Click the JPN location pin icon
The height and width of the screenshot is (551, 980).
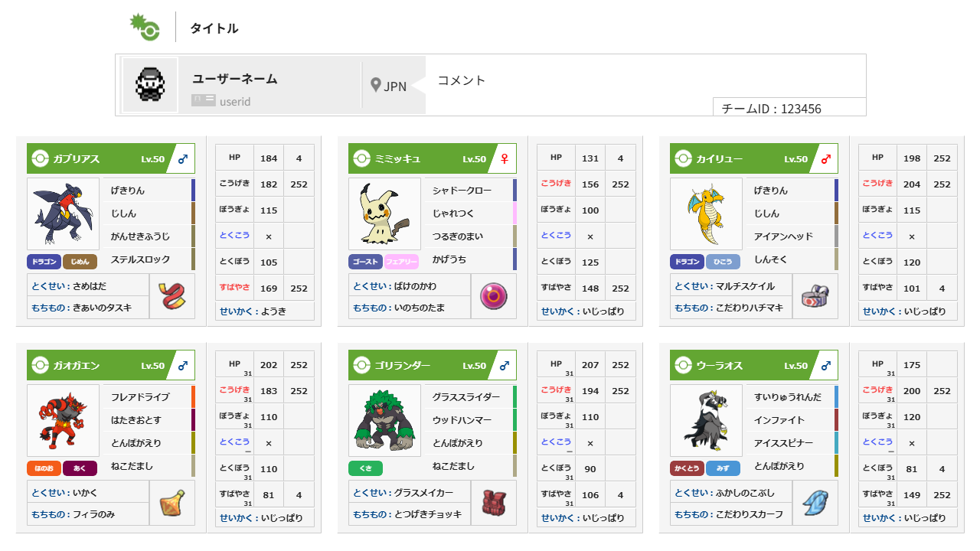[374, 85]
